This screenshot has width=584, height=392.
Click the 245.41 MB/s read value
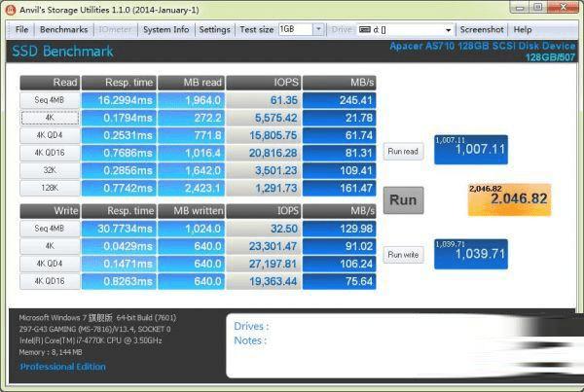340,100
